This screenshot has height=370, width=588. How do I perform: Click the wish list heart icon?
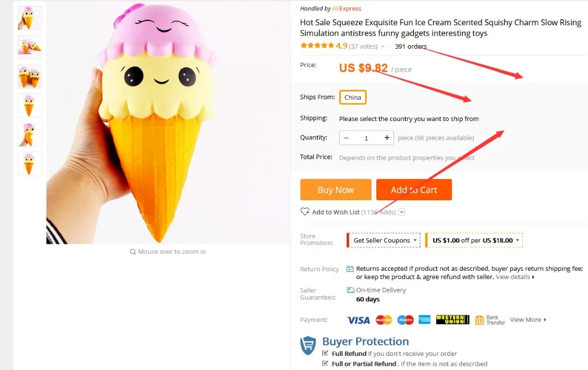click(305, 211)
